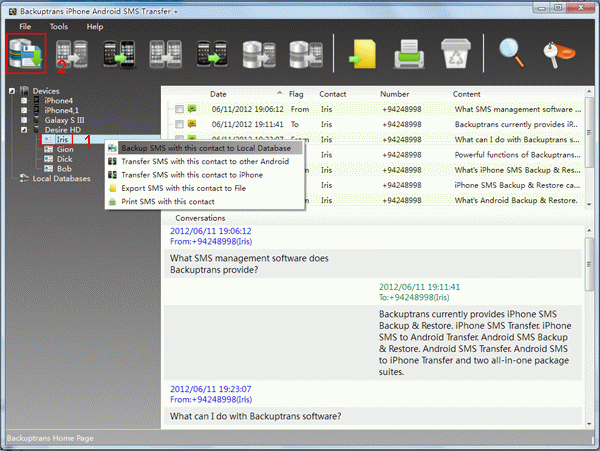Collapse the Devices root tree node

point(12,91)
